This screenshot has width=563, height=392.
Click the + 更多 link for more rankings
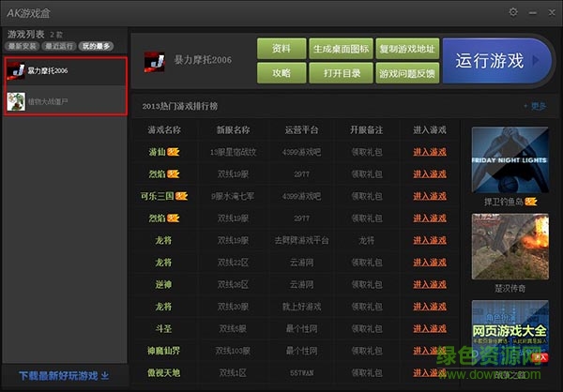[x=535, y=106]
